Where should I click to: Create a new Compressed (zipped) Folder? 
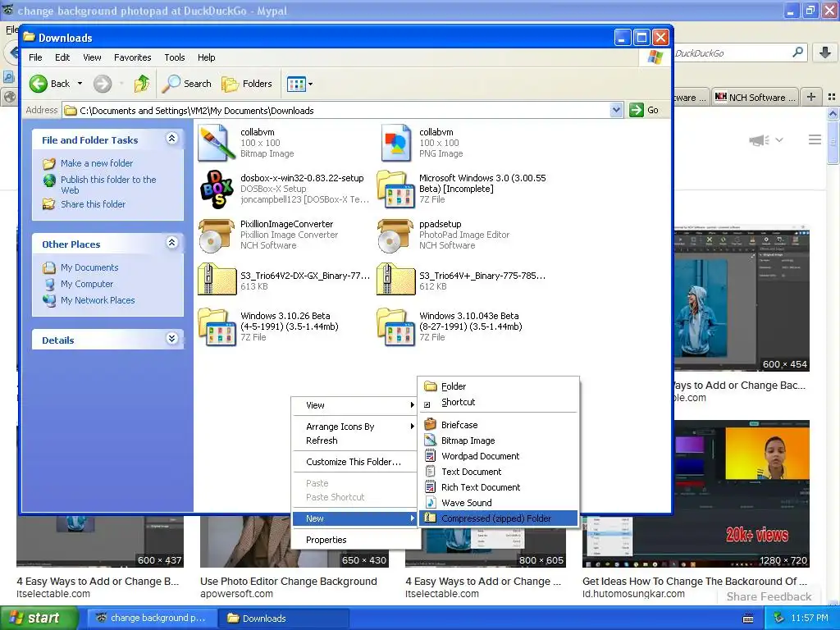[498, 518]
